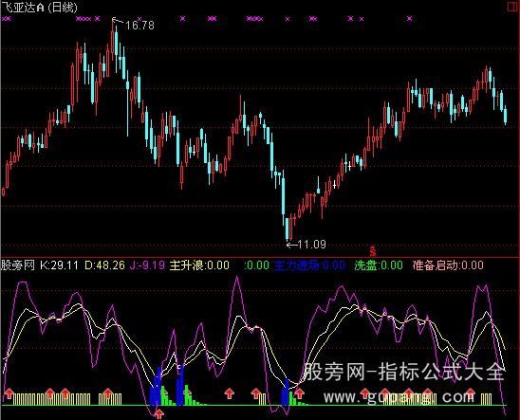
Task: Select the blue 主力进场 indicator label
Action: click(309, 265)
